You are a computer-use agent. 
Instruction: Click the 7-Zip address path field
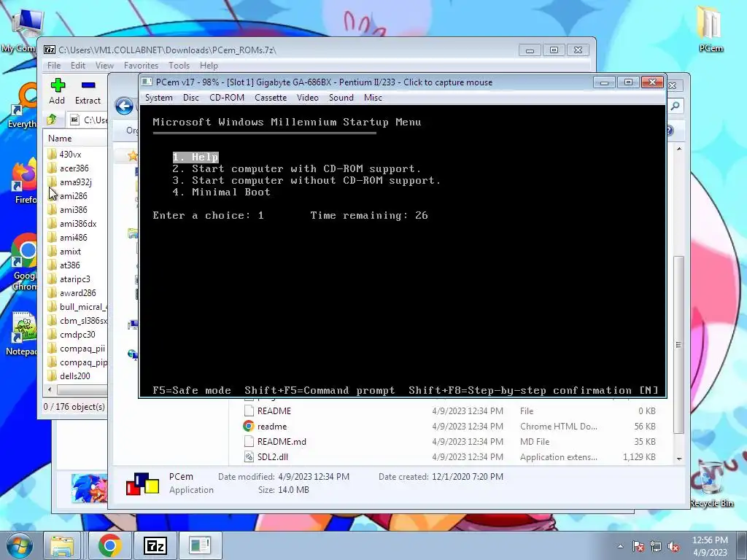pos(88,120)
